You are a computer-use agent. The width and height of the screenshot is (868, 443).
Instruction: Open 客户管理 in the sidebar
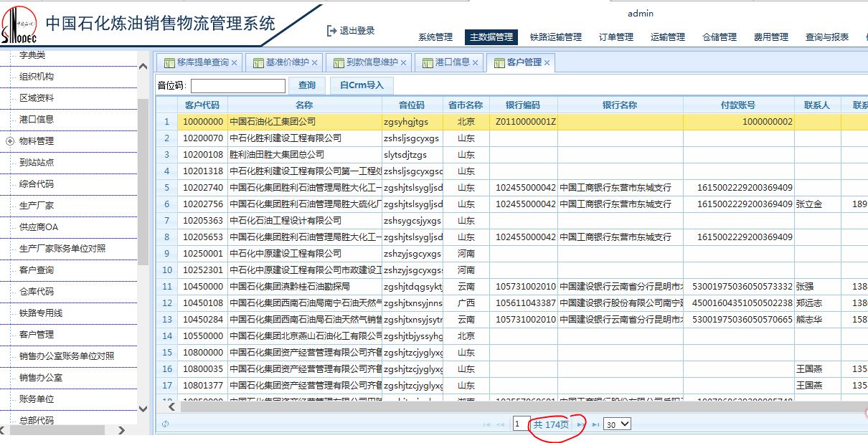(x=37, y=335)
